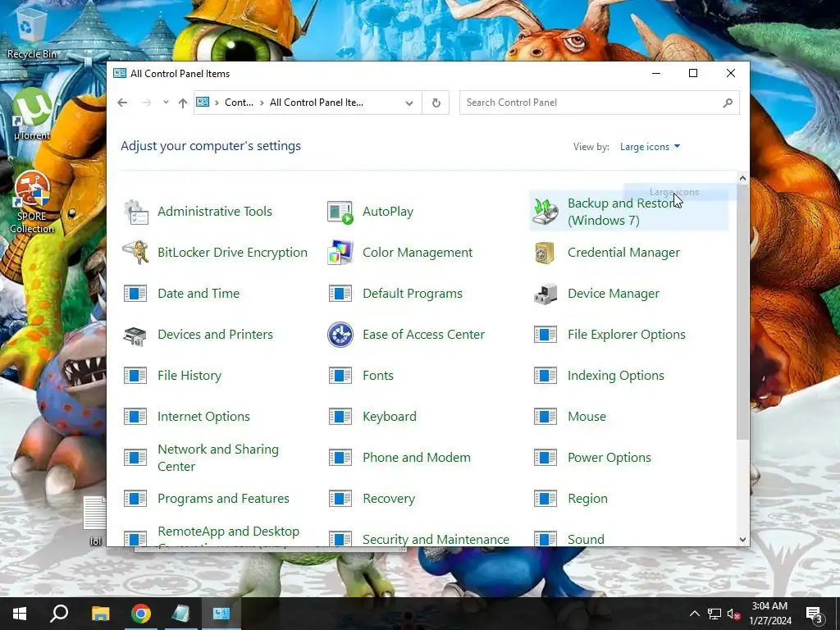Click the File Explorer Options icon

[546, 335]
